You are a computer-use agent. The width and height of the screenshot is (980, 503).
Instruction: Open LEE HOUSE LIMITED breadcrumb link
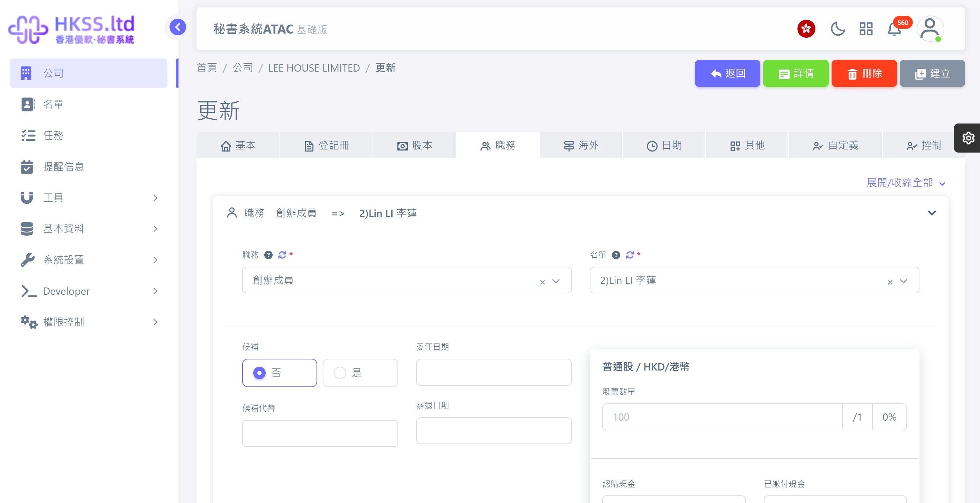point(314,68)
